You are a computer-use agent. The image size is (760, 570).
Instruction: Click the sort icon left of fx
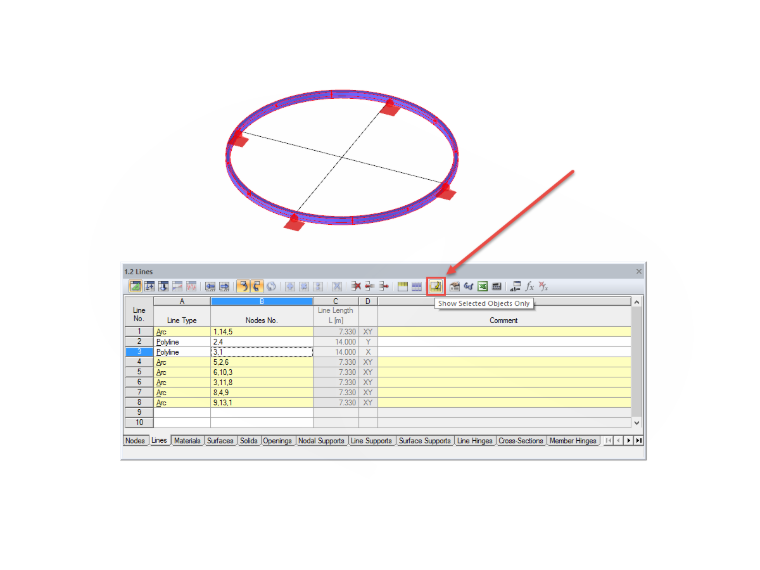[515, 286]
